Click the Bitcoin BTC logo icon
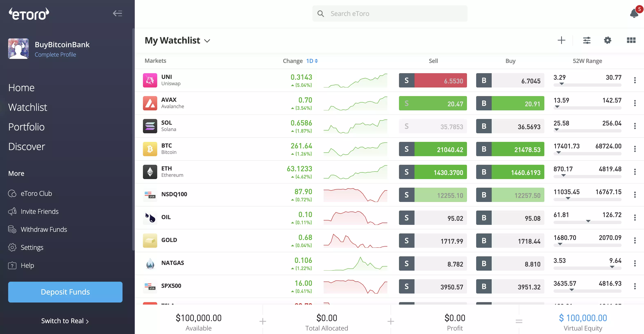644x334 pixels. click(x=150, y=149)
